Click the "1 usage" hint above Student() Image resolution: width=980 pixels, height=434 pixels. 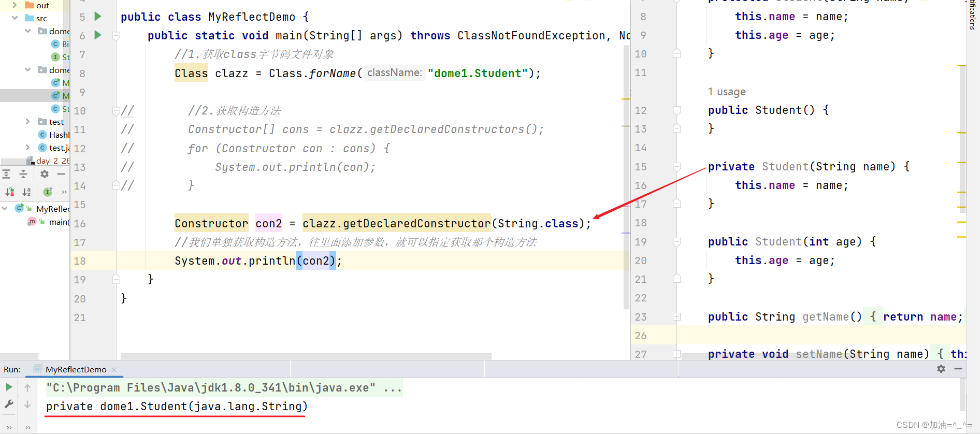click(x=727, y=92)
